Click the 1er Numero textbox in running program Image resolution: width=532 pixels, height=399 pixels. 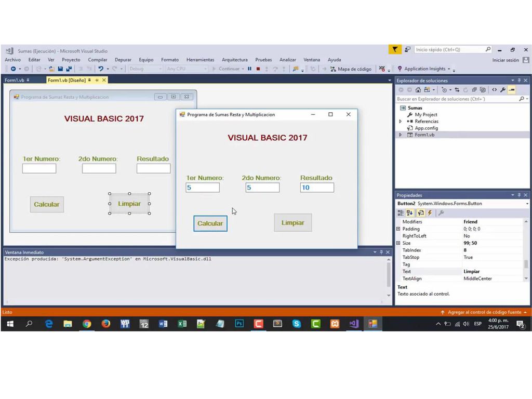point(203,188)
